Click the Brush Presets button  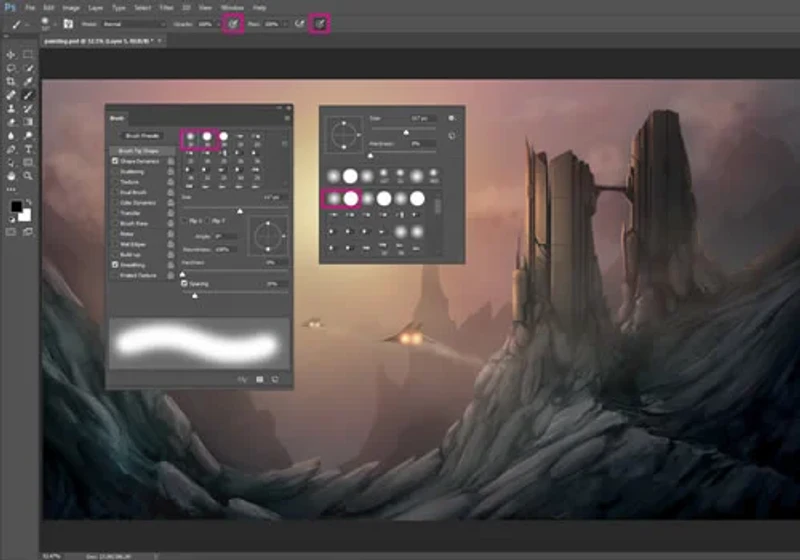(x=142, y=136)
